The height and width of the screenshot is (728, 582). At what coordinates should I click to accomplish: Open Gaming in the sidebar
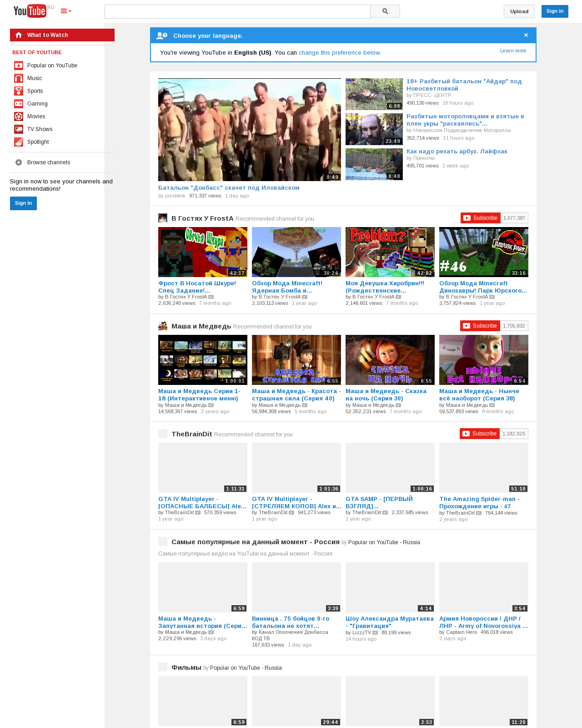coord(37,104)
